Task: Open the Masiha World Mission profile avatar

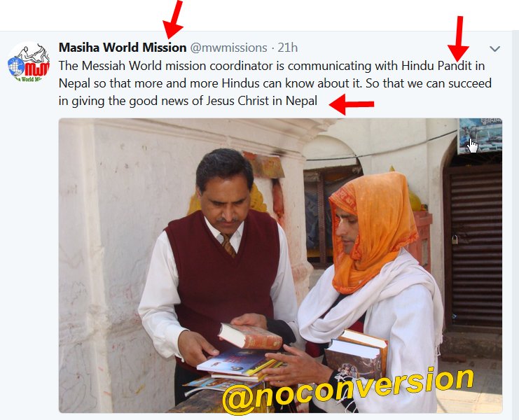Action: click(x=29, y=62)
